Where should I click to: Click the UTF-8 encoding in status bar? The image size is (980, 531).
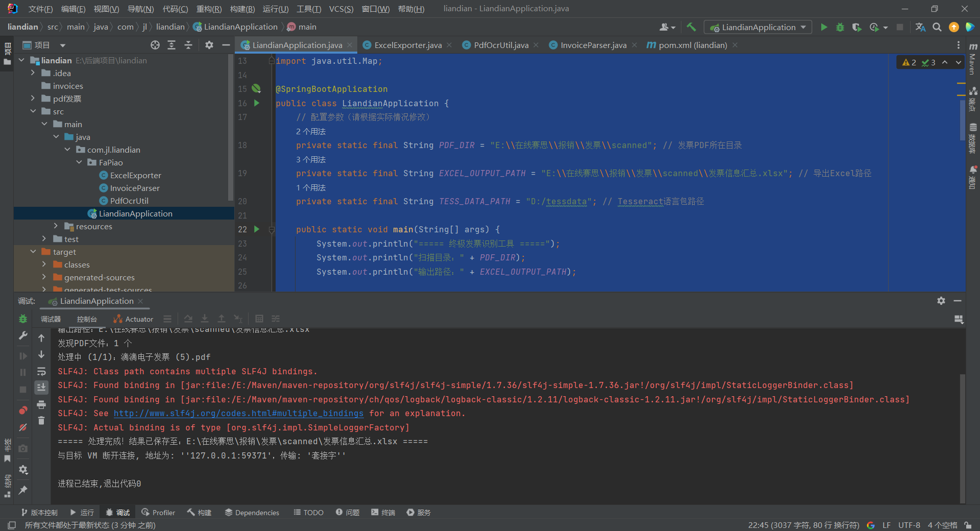(909, 525)
